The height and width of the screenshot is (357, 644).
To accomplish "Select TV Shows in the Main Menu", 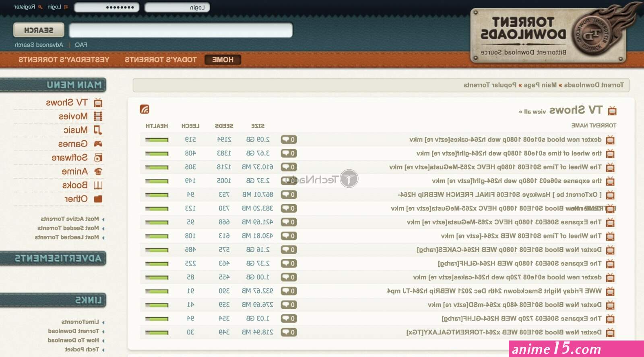I will (67, 103).
